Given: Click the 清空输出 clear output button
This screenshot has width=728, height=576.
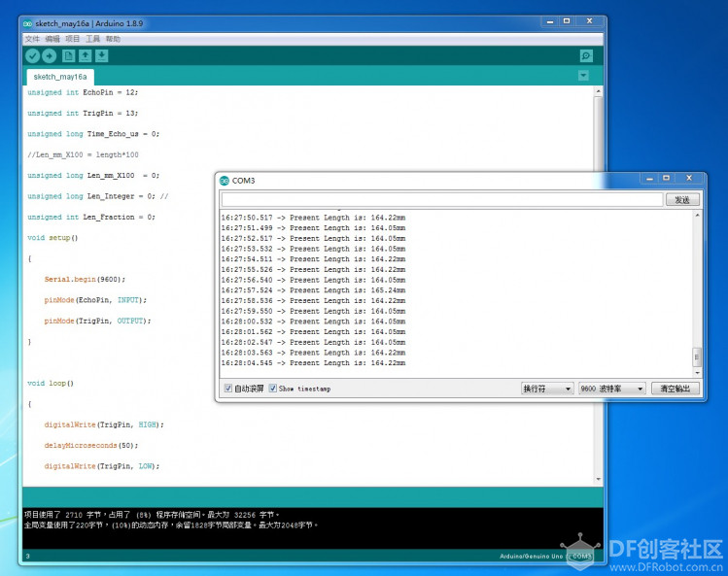Looking at the screenshot, I should pyautogui.click(x=676, y=389).
